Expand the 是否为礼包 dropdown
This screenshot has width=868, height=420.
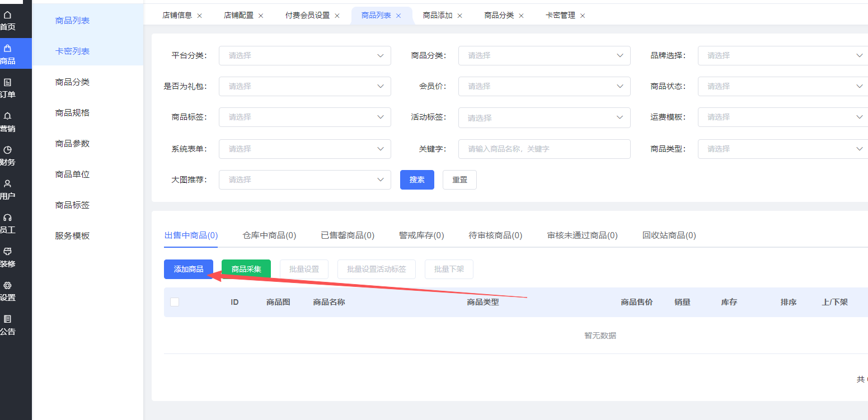[x=304, y=86]
